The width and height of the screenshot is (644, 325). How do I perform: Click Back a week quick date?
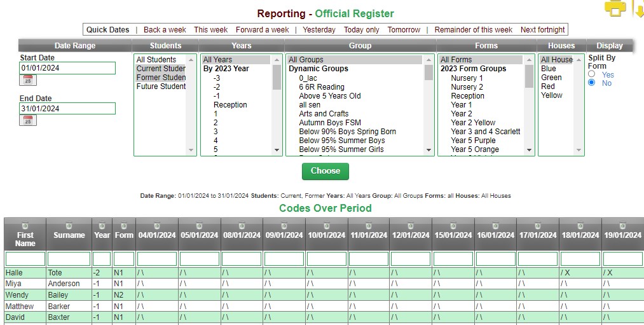point(165,30)
